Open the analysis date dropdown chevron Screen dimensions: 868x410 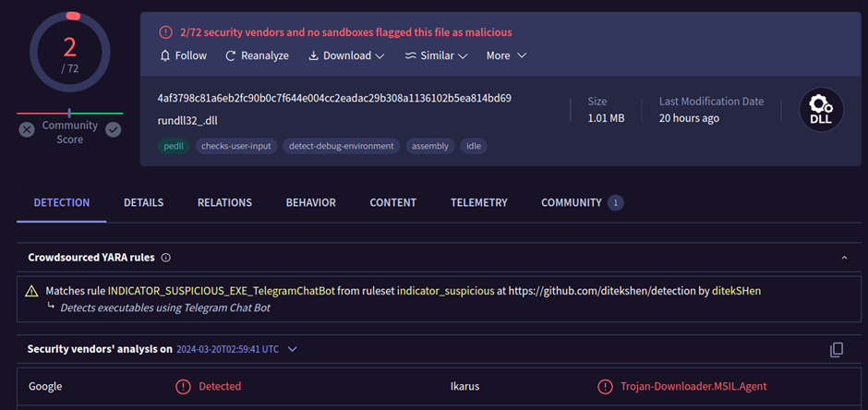[x=293, y=349]
